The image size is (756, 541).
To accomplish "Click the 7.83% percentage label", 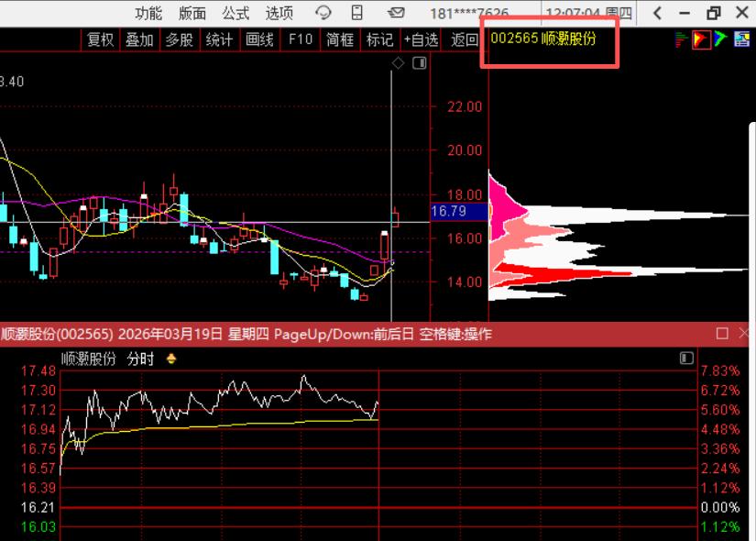I will tap(720, 370).
